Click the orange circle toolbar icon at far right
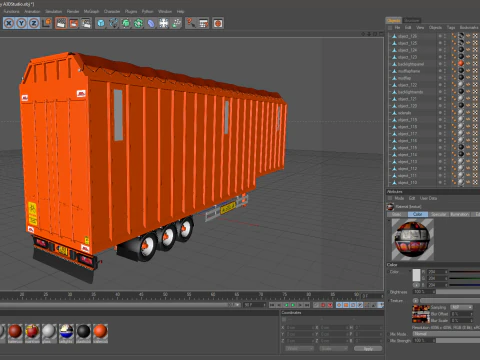 [x=218, y=23]
